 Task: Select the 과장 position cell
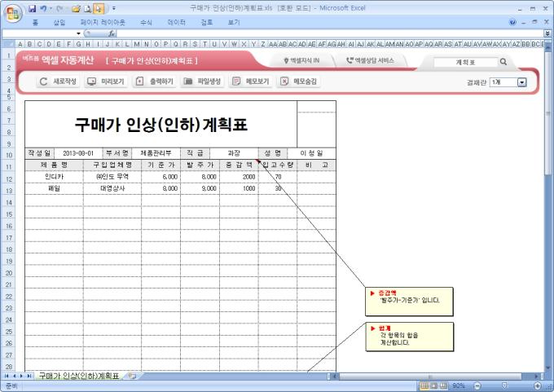(234, 153)
